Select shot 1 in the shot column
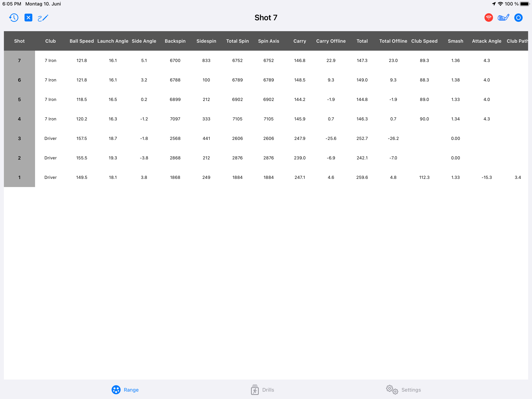This screenshot has height=399, width=532. [19, 178]
